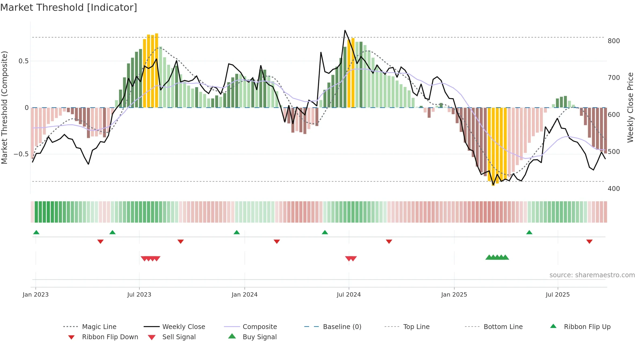Click the Ribbon Flip Down marker near Apr 2023

coord(100,242)
